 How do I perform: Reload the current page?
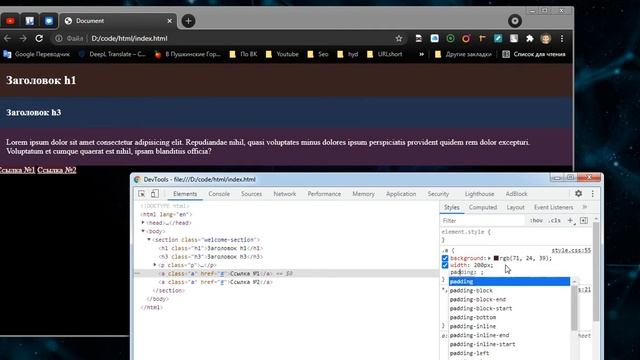coord(39,38)
